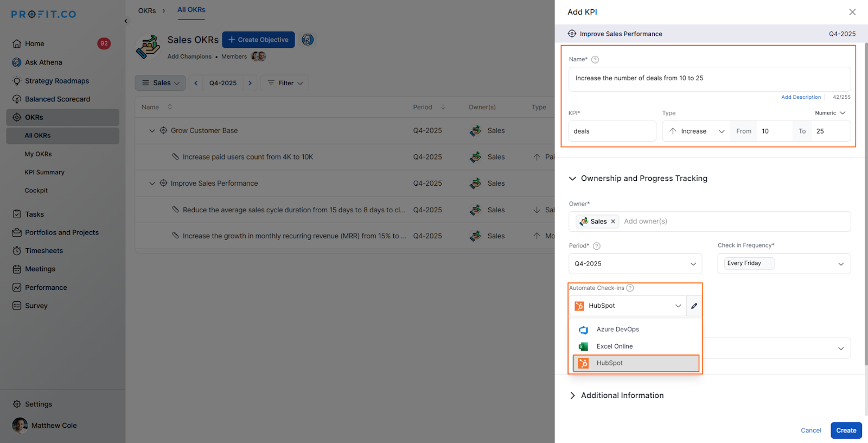Click the To value field
The image size is (868, 443).
pos(831,131)
